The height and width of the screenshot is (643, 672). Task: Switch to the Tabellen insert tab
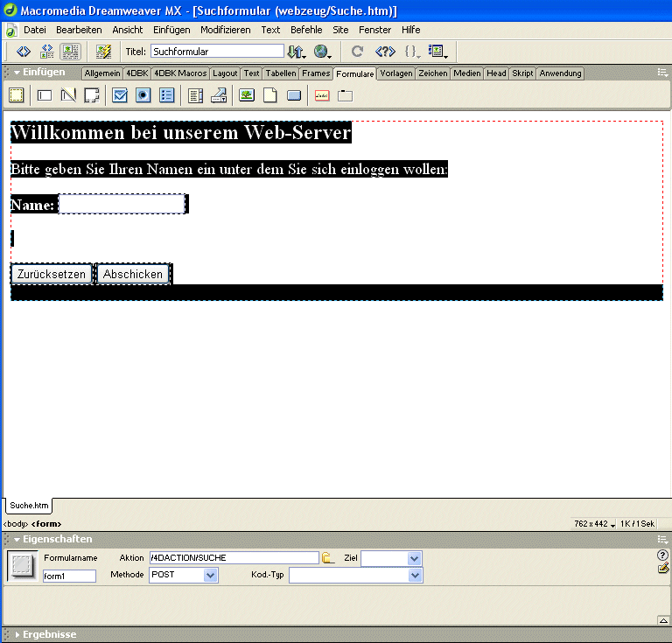(x=281, y=73)
